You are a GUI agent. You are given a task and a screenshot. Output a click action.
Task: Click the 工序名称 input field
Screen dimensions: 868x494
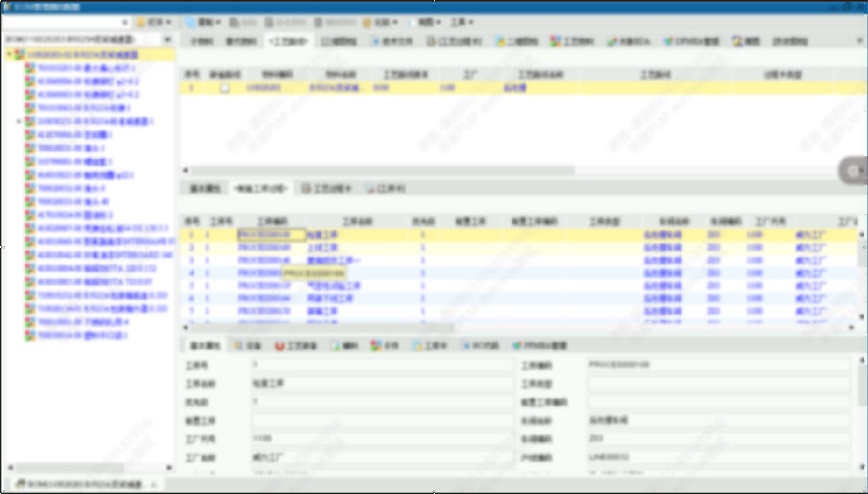tap(382, 384)
